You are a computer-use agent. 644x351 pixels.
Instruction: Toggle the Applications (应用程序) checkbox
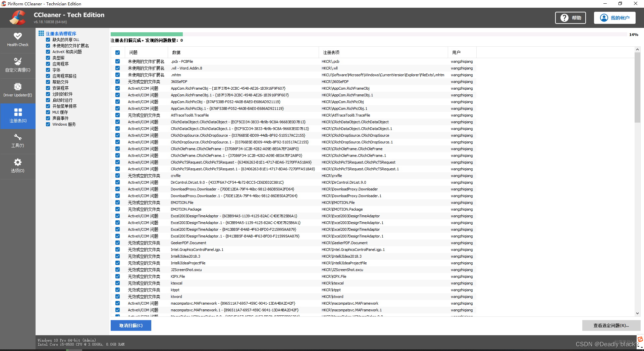click(48, 64)
